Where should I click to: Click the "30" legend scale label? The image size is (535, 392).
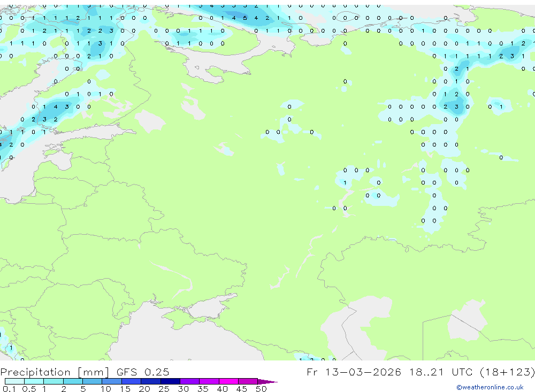(183, 389)
